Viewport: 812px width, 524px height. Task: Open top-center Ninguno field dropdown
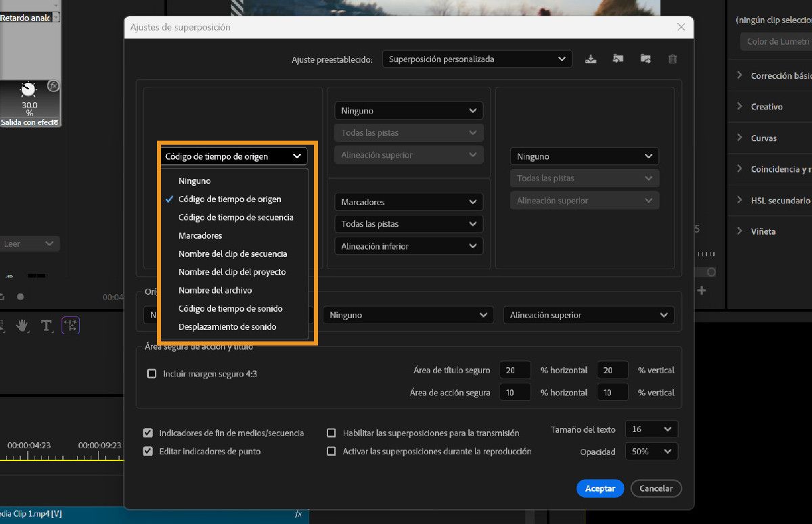(x=409, y=110)
